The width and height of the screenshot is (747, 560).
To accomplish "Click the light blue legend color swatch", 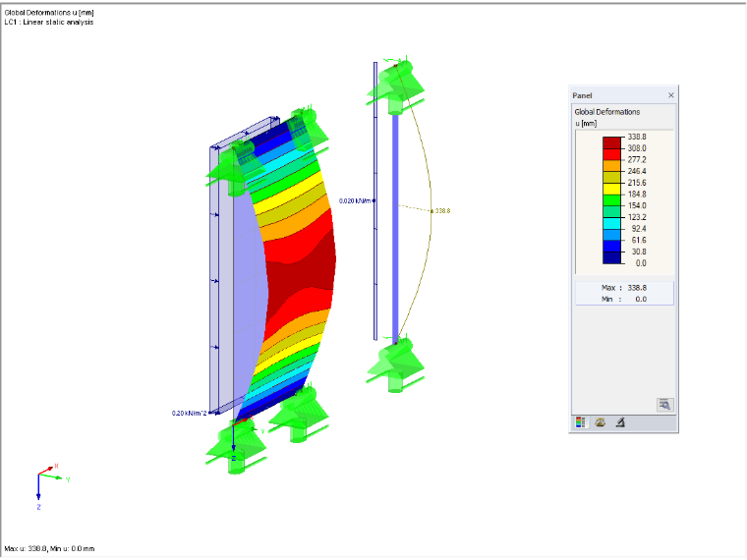I will (x=611, y=234).
